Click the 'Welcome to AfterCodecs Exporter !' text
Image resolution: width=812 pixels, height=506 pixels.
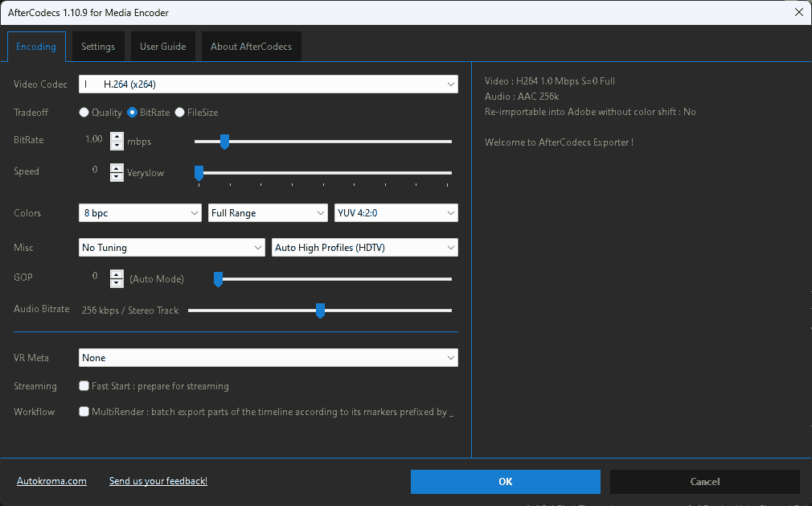[x=560, y=142]
